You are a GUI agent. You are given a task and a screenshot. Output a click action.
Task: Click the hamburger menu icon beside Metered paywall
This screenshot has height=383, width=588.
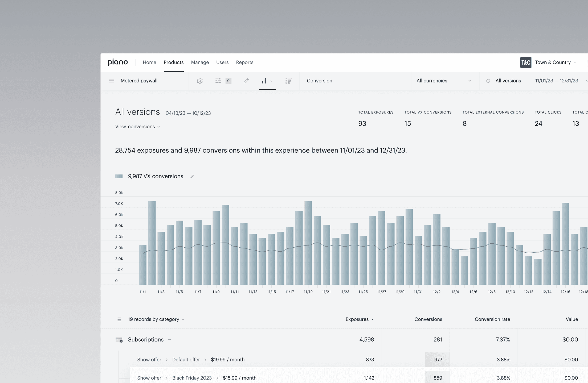111,81
